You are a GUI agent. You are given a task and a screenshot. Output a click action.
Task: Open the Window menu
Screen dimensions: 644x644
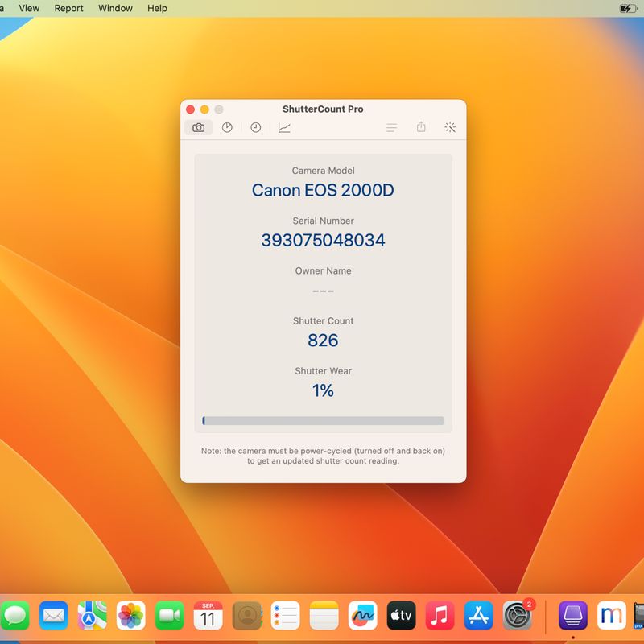pyautogui.click(x=115, y=8)
